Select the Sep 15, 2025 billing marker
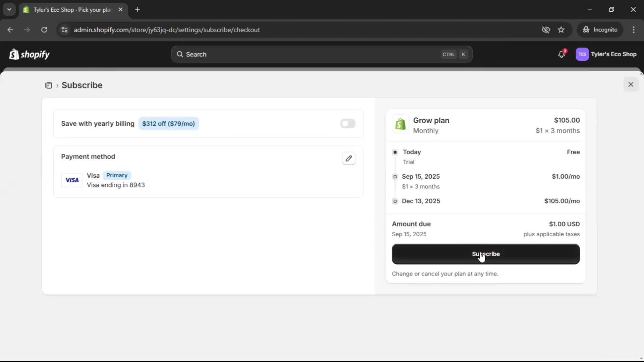The width and height of the screenshot is (644, 362). coord(395,177)
